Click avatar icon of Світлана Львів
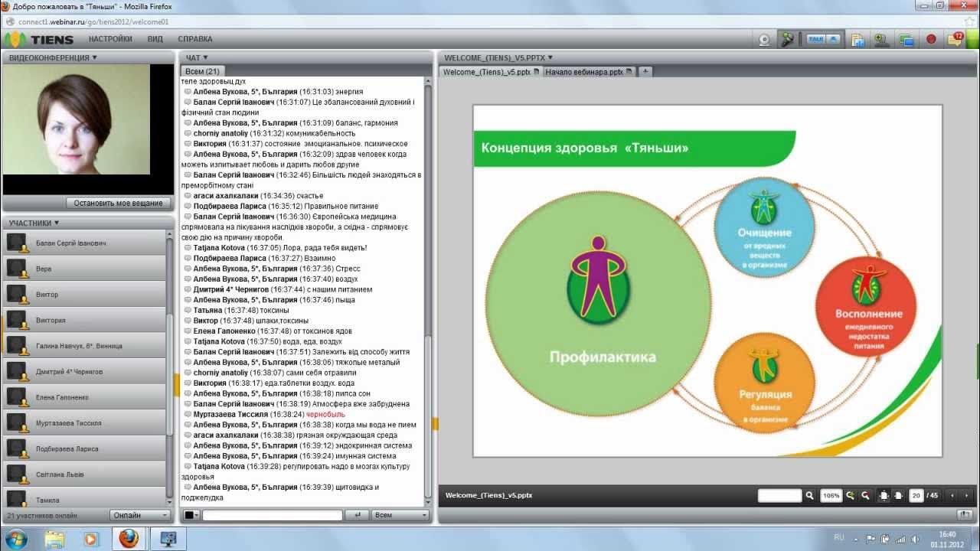This screenshot has height=551, width=980. [18, 474]
